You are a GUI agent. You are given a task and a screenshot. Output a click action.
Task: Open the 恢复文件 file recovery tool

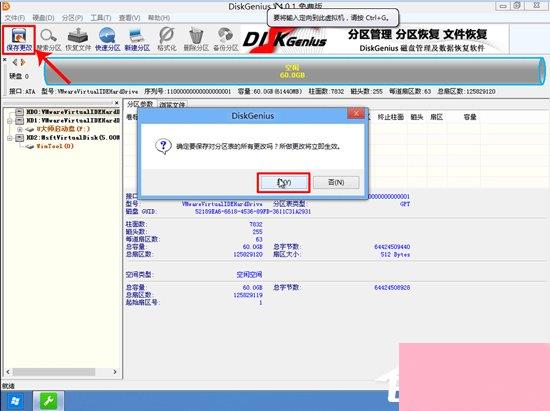(78, 39)
